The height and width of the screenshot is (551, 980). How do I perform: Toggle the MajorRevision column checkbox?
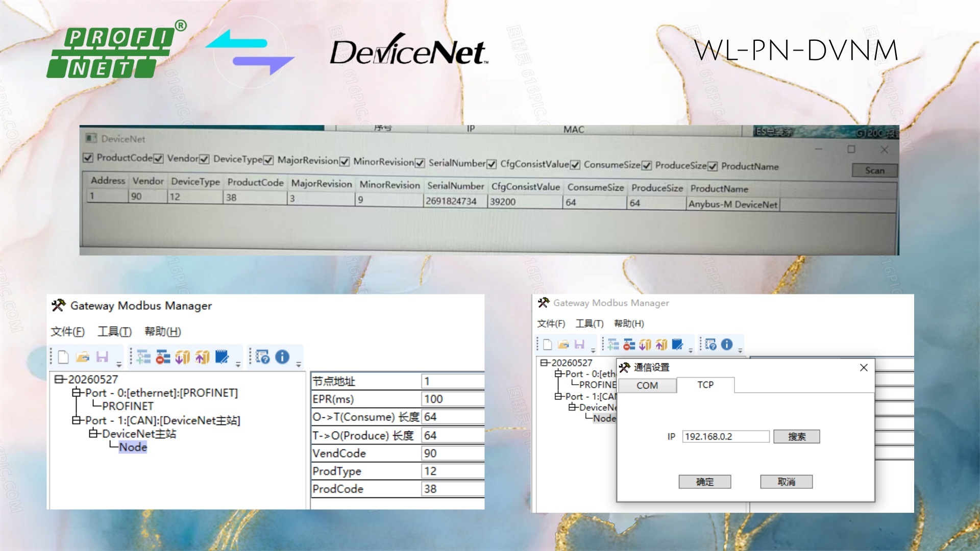(268, 160)
